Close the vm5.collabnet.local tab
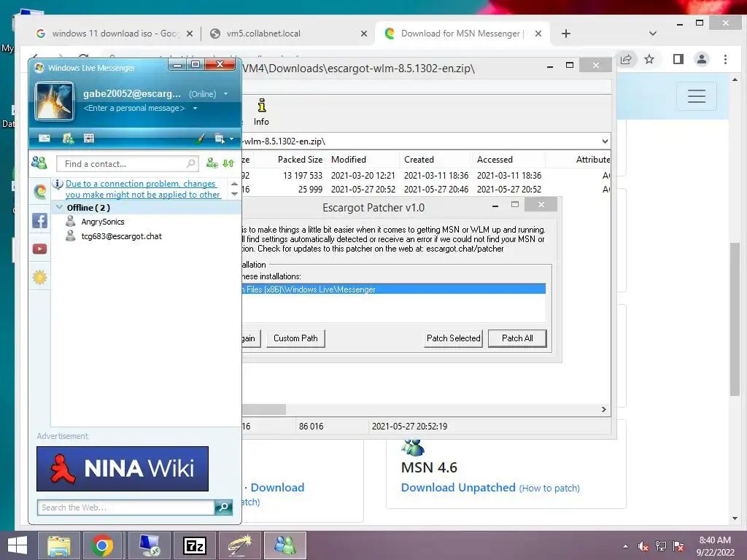This screenshot has height=560, width=747. 364,34
